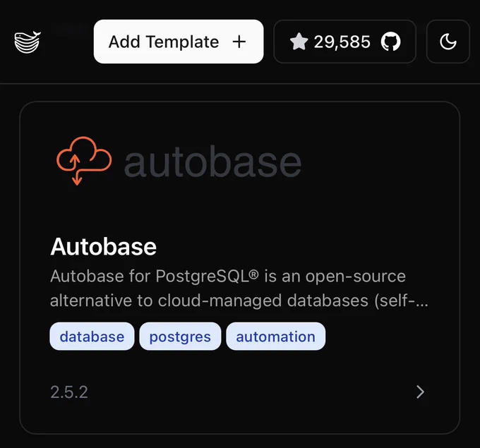Open the Autobase card via chevron arrow
480x448 pixels.
[x=421, y=392]
